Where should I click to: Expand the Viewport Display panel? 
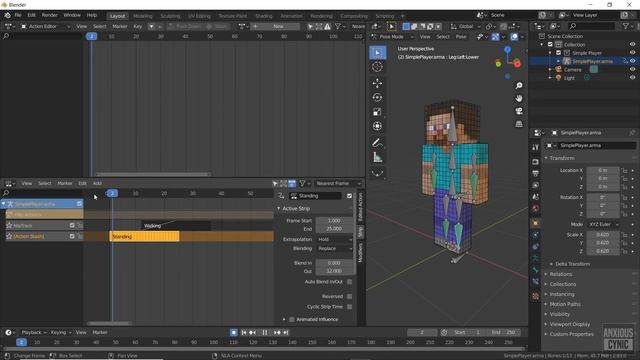pos(569,324)
